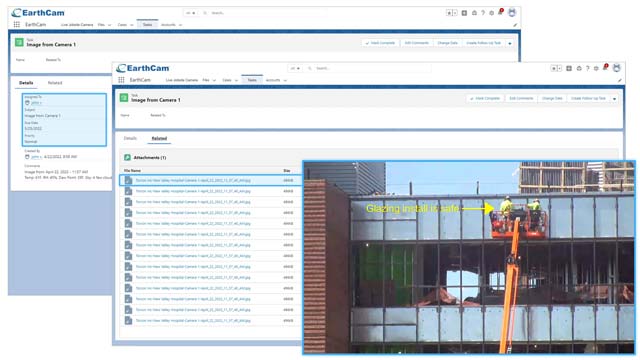Image resolution: width=640 pixels, height=360 pixels.
Task: Click the Size column header
Action: 287,171
